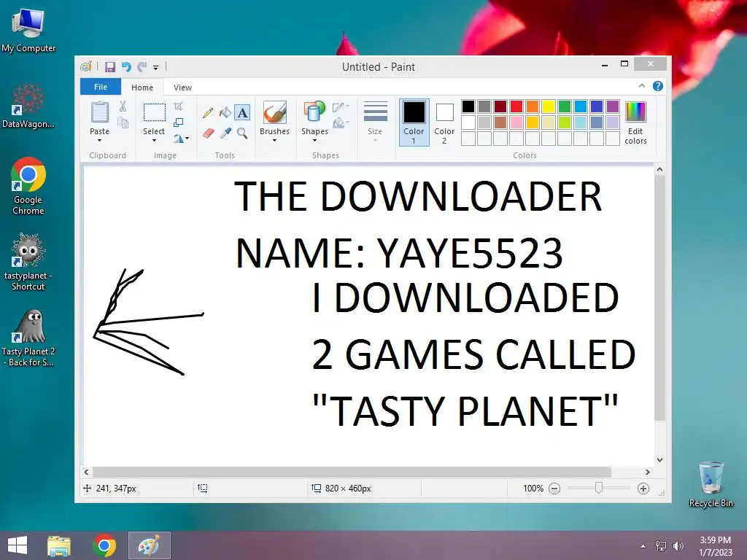Click the volume speaker tray icon
747x560 pixels.
678,546
